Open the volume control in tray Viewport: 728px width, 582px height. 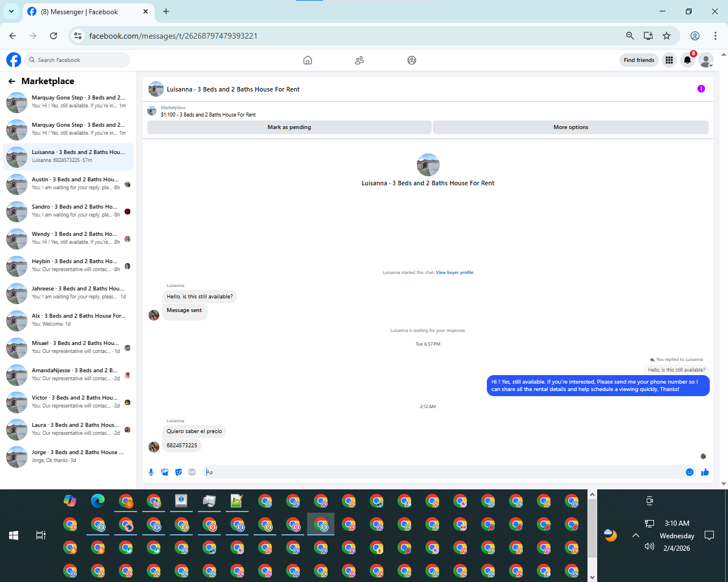coord(650,547)
